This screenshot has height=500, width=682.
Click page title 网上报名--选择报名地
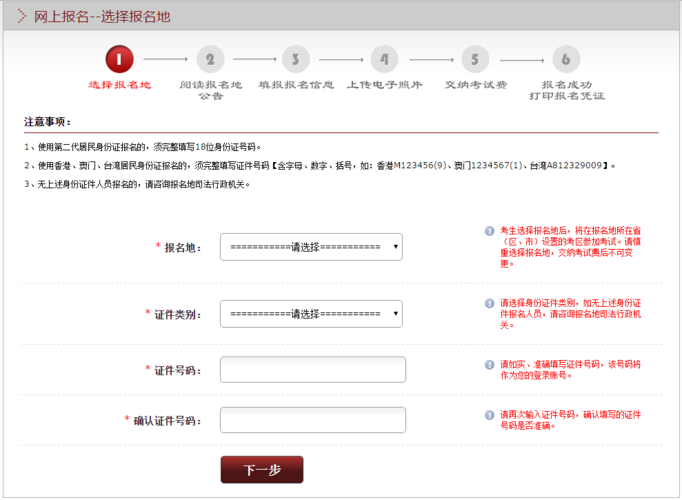coord(102,17)
